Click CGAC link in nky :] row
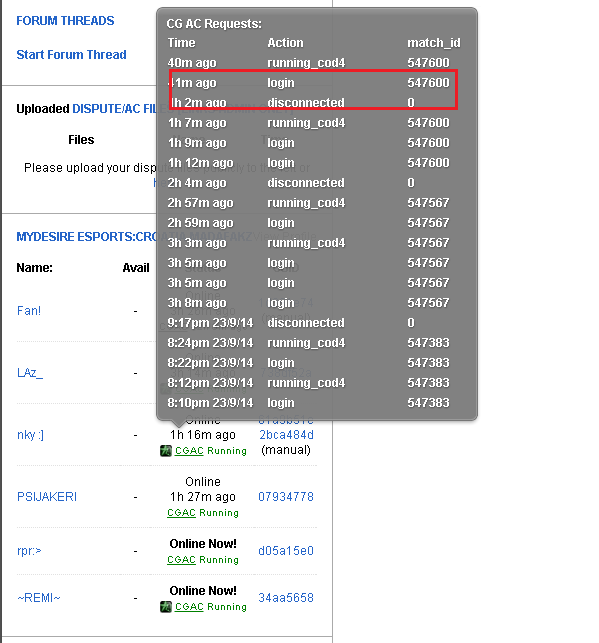 [189, 451]
